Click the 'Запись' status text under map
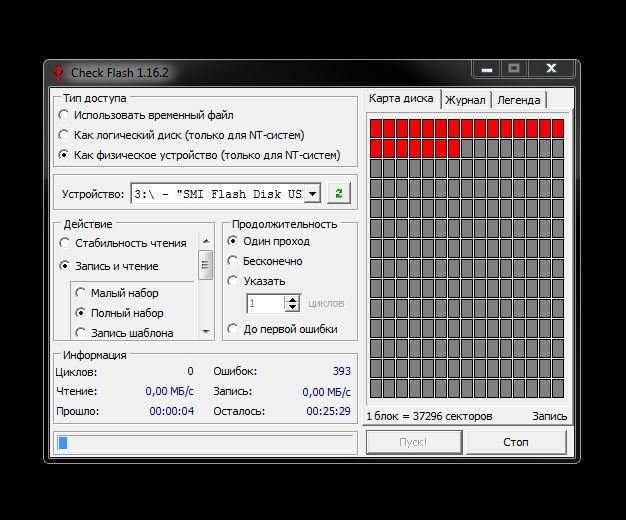 point(549,416)
